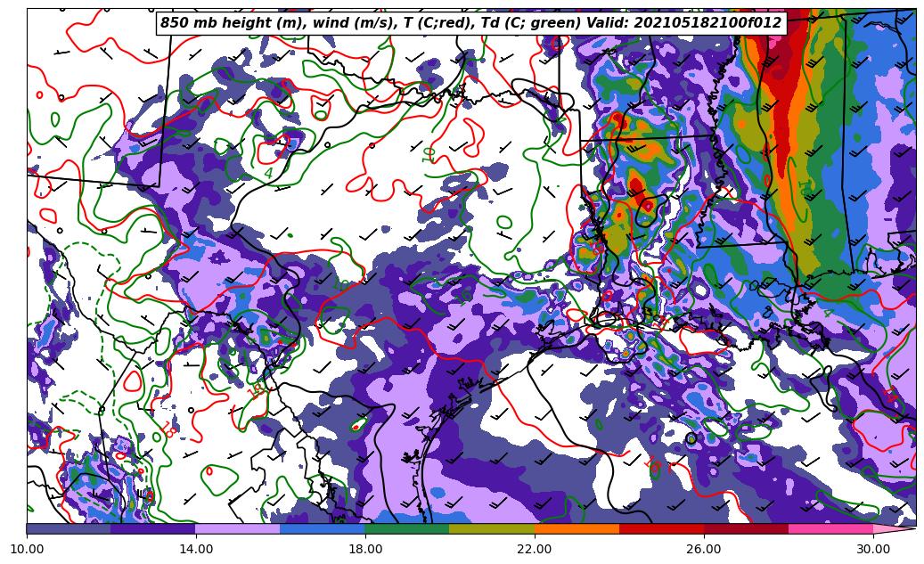Click the 26.00 colorbar tick label

(704, 549)
